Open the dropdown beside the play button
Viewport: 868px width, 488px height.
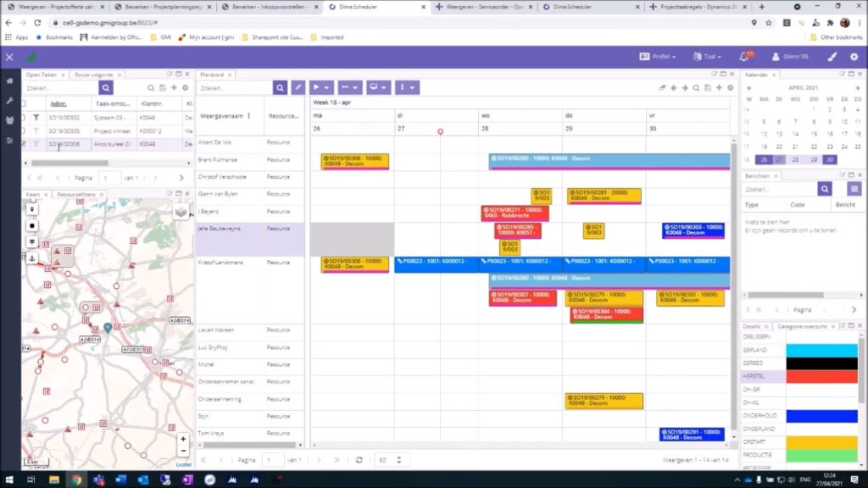328,86
